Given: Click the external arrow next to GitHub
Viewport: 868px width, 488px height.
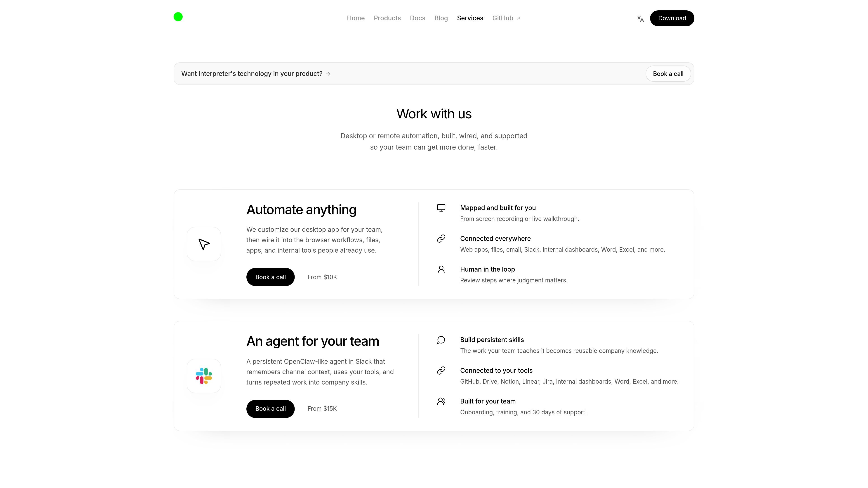Looking at the screenshot, I should pyautogui.click(x=518, y=18).
